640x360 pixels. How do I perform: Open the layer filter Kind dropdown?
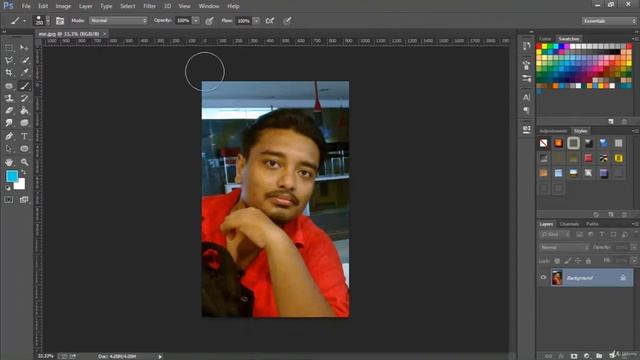pyautogui.click(x=555, y=234)
